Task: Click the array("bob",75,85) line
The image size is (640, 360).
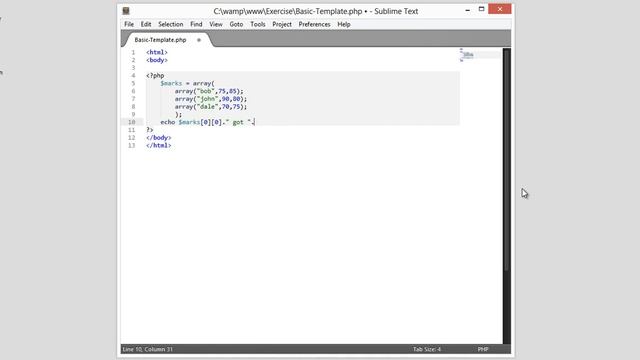Action: (x=209, y=91)
